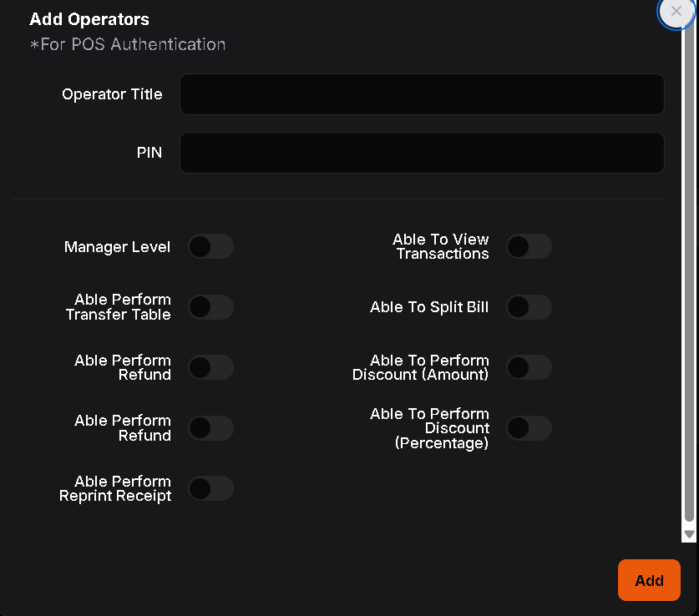Click the Manager Level label text
699x616 pixels.
tap(117, 247)
